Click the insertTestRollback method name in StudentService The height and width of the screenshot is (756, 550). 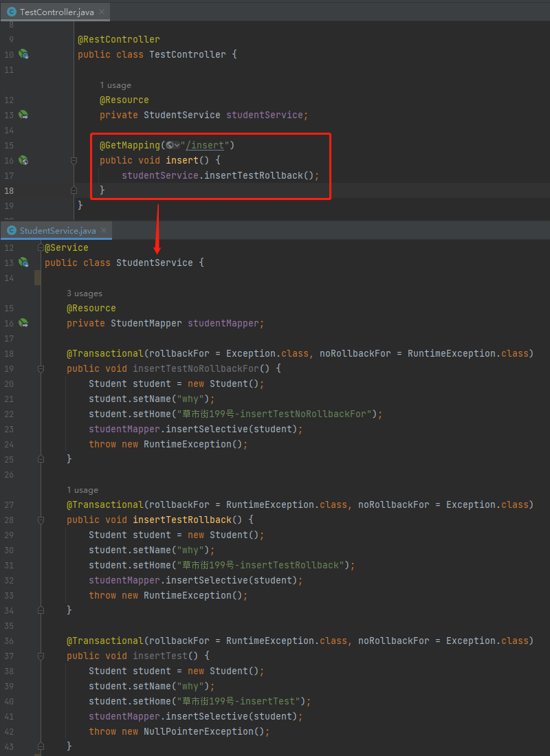tap(182, 520)
